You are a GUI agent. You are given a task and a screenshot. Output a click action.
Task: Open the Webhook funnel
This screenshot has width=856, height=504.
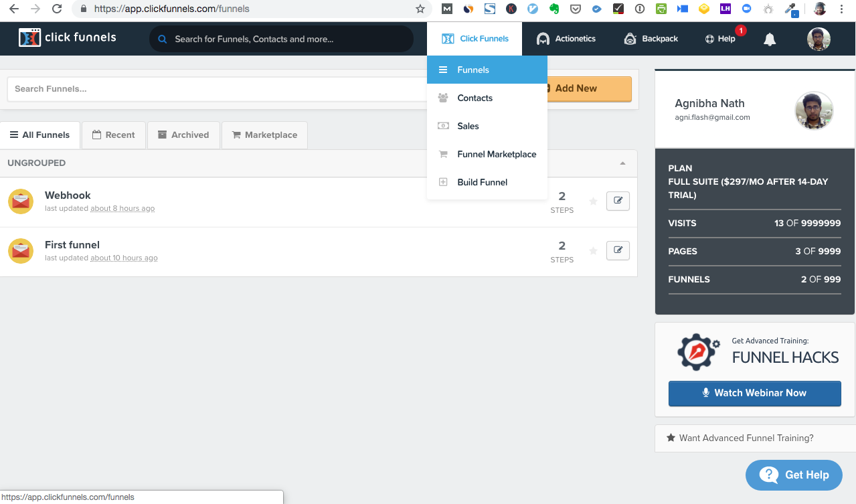[x=68, y=195]
